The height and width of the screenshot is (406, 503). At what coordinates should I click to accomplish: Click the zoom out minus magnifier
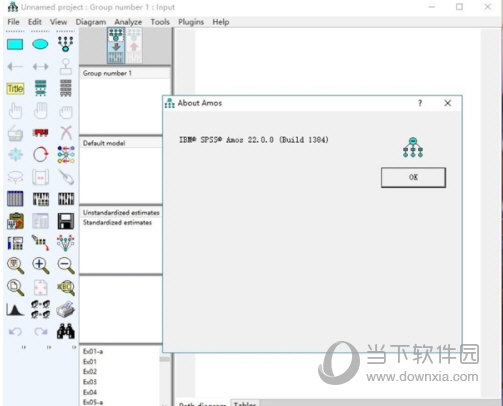[66, 266]
